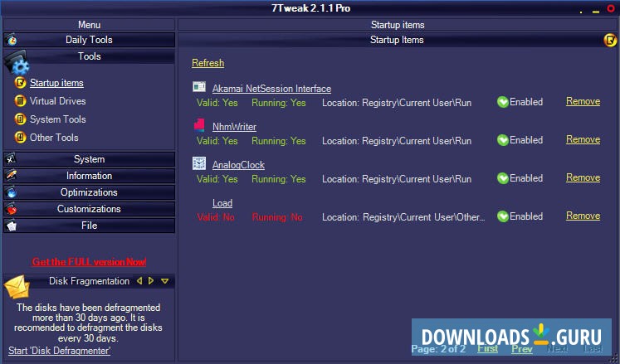620x364 pixels.
Task: Open NhmWriter entry link
Action: pyautogui.click(x=235, y=127)
